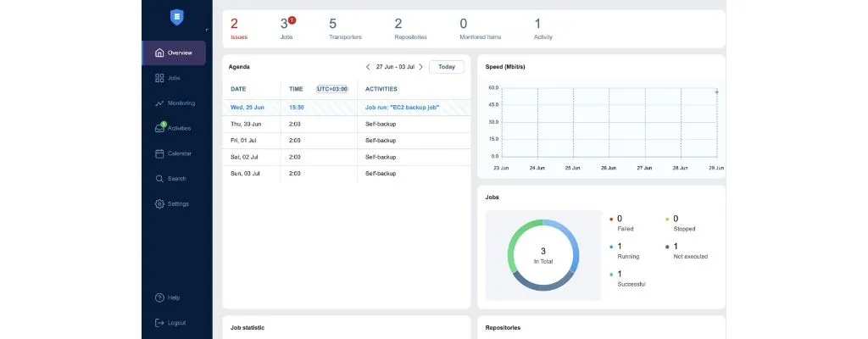Click the Activities icon with notification badge
The image size is (868, 339).
[159, 129]
